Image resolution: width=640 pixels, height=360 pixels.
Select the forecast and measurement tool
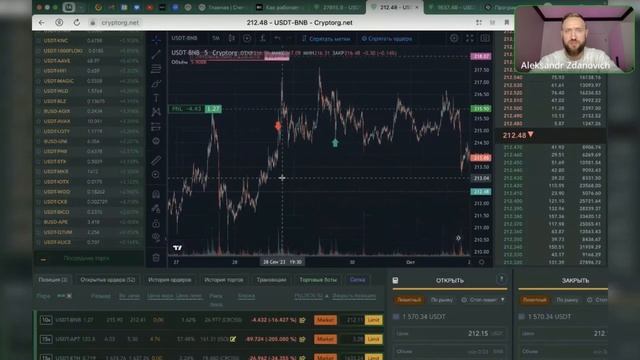pyautogui.click(x=156, y=127)
